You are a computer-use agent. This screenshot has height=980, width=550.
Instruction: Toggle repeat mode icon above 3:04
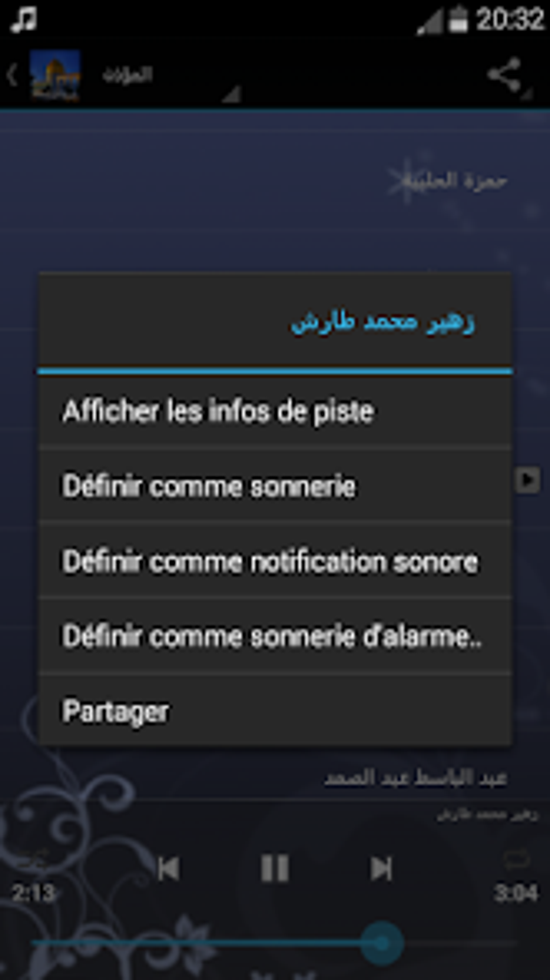click(x=515, y=859)
